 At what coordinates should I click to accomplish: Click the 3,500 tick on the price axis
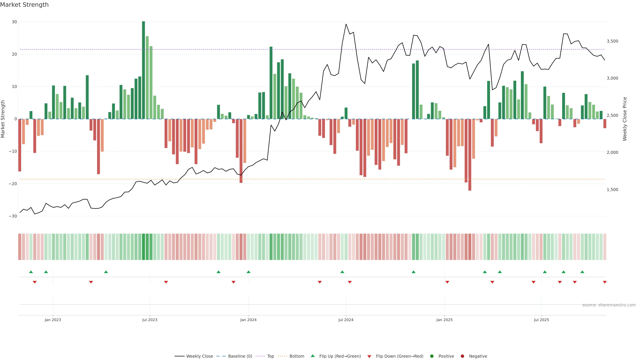[612, 41]
